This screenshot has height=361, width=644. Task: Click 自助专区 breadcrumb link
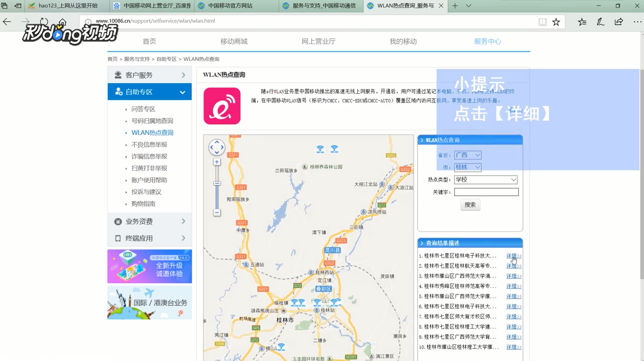pos(166,59)
